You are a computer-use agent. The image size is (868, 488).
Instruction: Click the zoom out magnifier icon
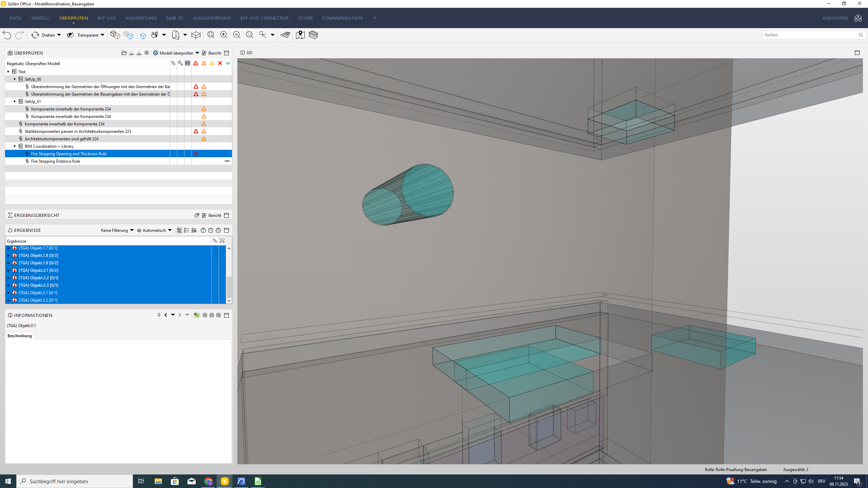(237, 35)
